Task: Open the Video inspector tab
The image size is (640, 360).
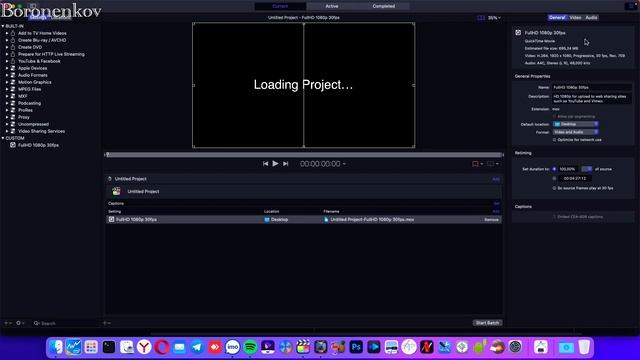Action: pos(575,18)
